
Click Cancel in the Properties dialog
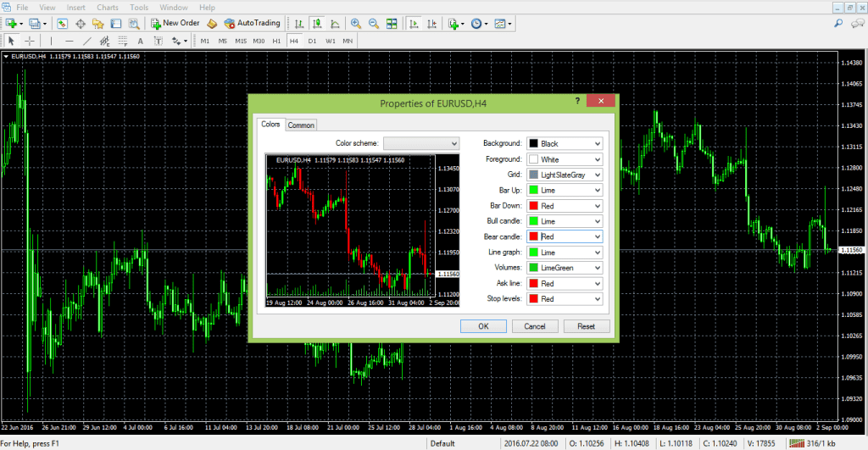click(535, 326)
